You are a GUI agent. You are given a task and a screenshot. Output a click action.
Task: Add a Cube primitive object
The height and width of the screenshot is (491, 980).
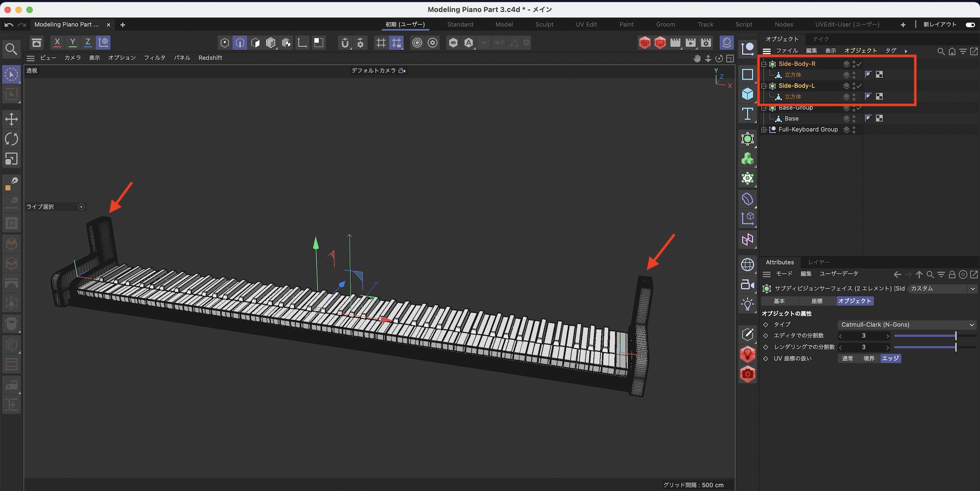coord(747,94)
